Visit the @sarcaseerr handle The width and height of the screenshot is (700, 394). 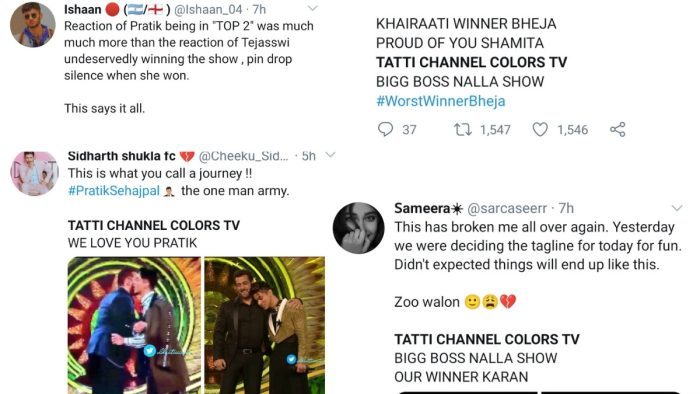507,208
